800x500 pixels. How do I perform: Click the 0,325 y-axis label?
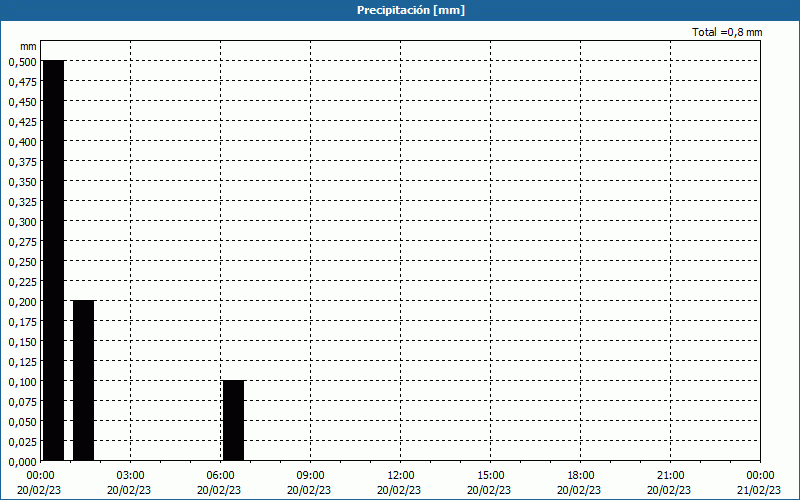23,202
